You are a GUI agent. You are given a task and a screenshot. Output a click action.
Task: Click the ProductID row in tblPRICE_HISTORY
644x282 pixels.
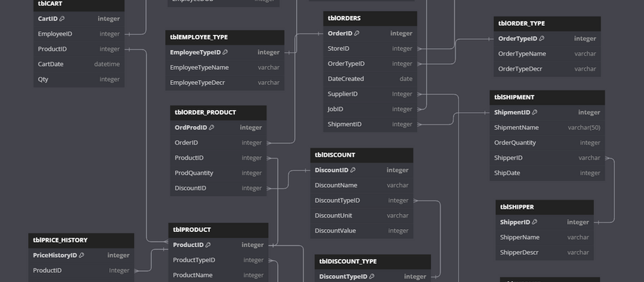click(x=81, y=270)
